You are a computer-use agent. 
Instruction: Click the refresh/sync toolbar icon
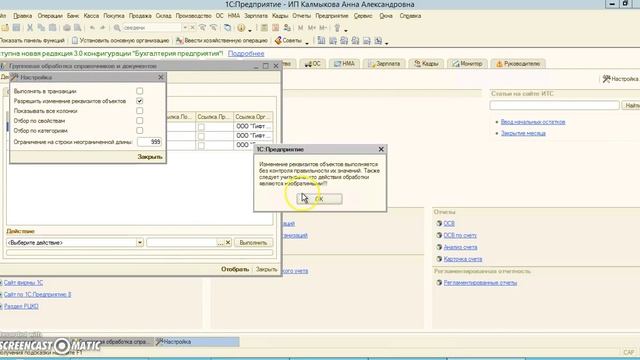[x=227, y=28]
